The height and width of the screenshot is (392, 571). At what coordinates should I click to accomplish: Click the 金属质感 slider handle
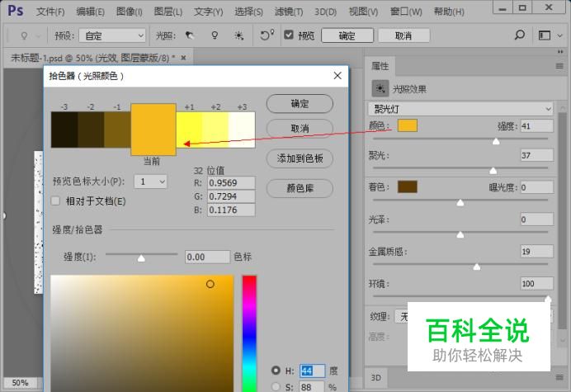tap(477, 267)
